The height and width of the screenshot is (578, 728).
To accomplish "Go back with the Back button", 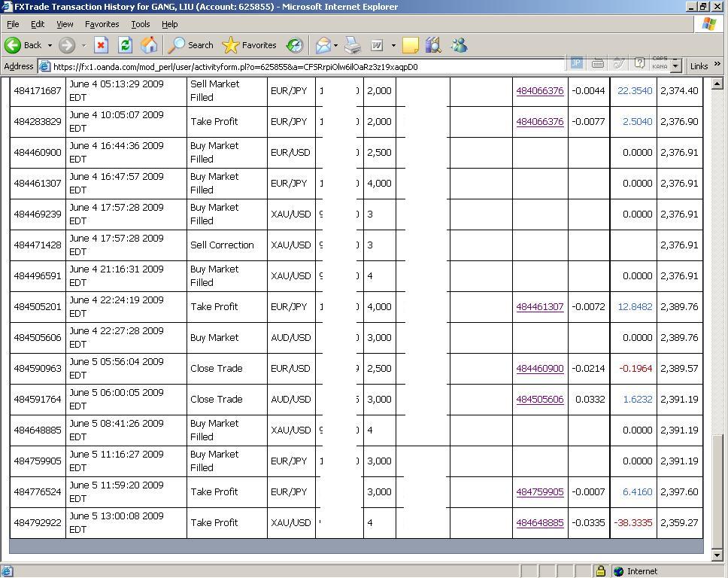I will (23, 45).
